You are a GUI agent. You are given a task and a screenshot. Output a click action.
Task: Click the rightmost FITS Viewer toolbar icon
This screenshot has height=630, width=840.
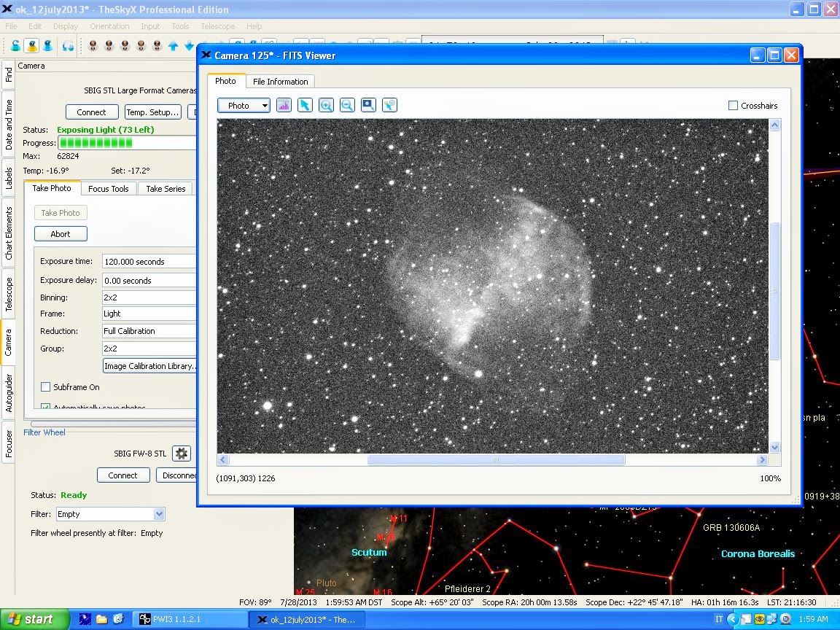(x=389, y=106)
